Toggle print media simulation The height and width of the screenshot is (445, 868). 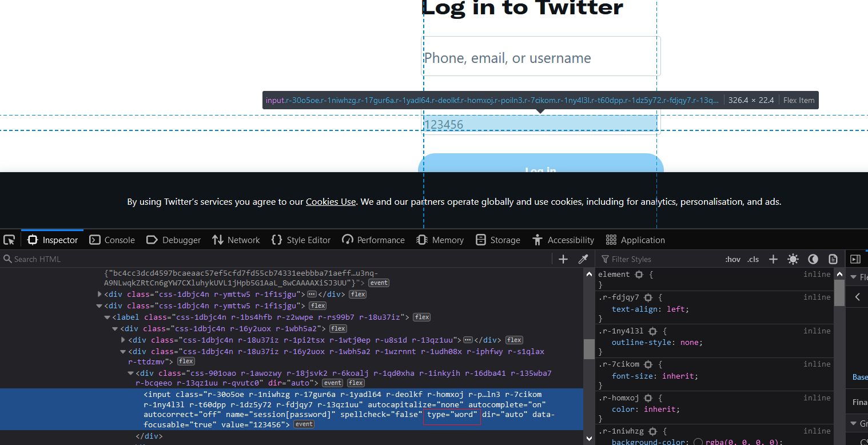[833, 259]
